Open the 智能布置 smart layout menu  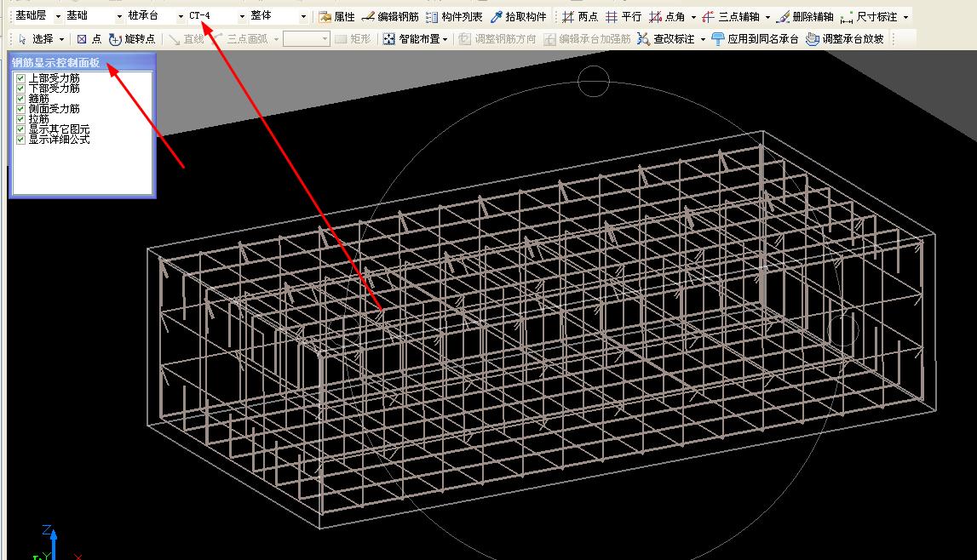click(415, 39)
